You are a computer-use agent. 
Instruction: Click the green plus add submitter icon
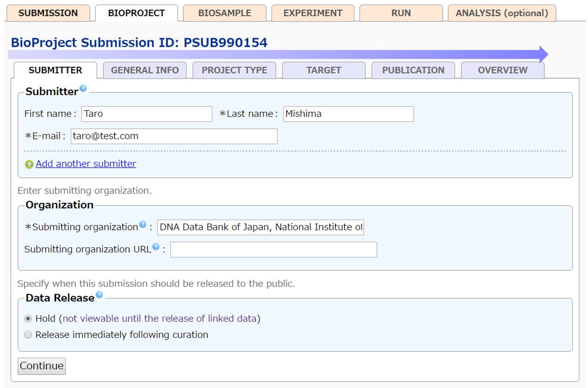coord(29,165)
